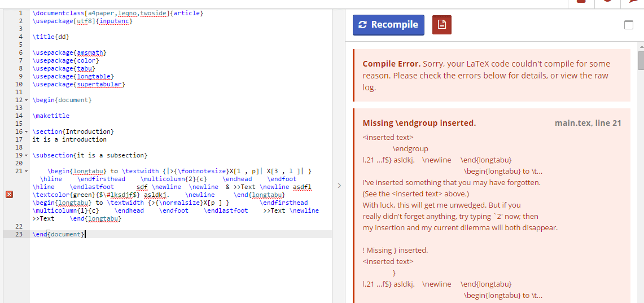644x303 pixels.
Task: Click the first '\endgroup' inserted text in the log
Action: tap(410, 148)
